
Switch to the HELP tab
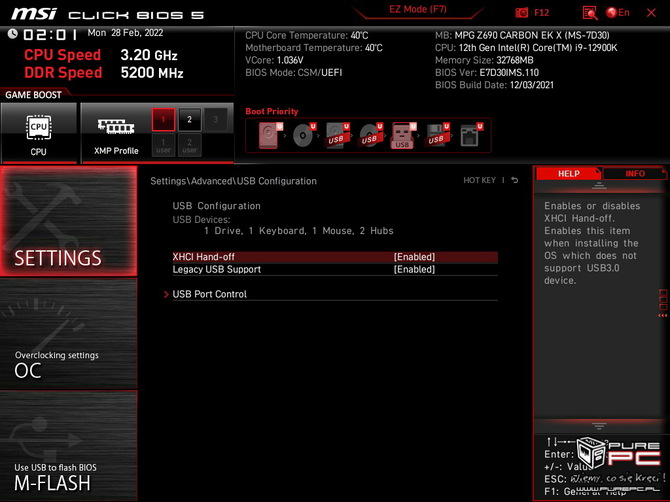(x=568, y=173)
